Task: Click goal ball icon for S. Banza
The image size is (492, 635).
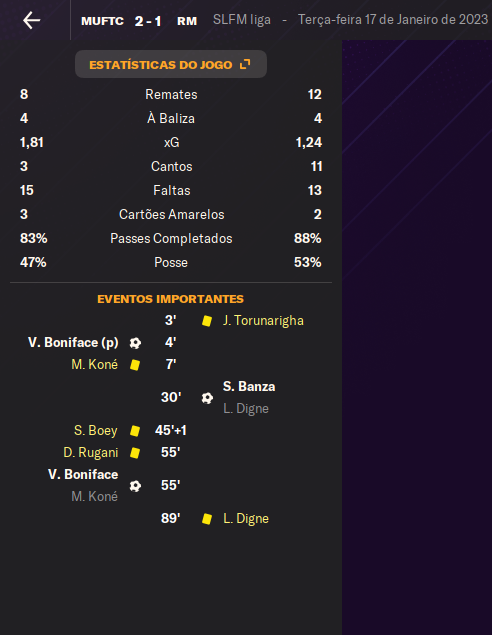Action: click(207, 398)
